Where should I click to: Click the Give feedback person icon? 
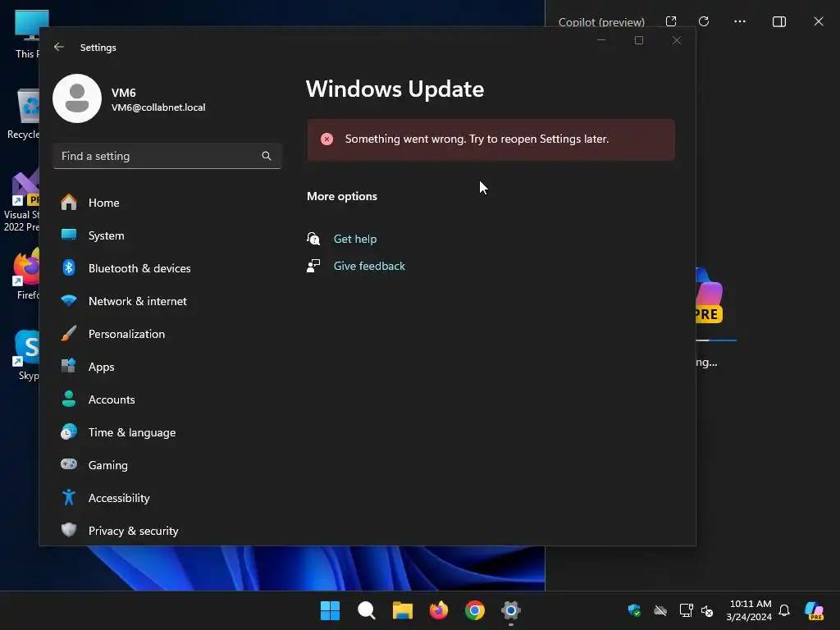coord(313,267)
